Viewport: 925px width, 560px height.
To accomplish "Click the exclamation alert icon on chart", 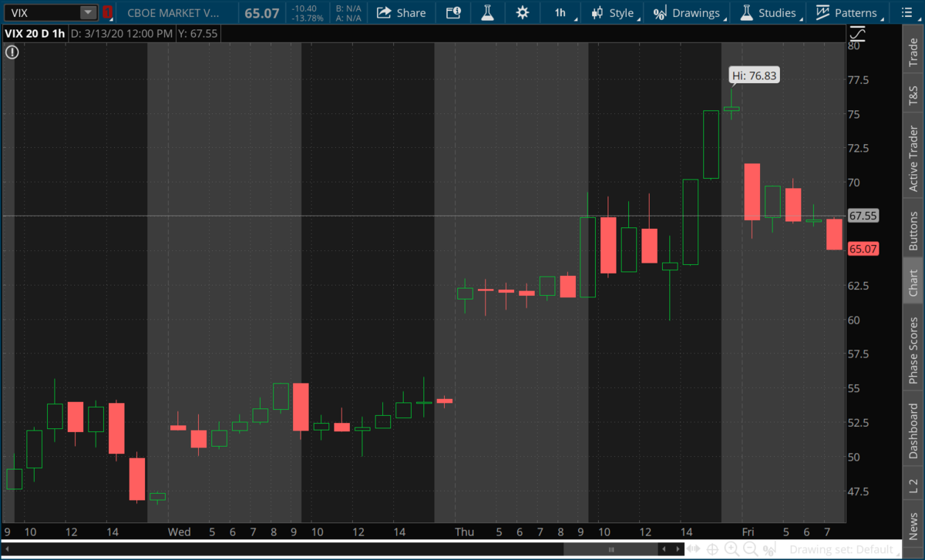I will point(12,52).
